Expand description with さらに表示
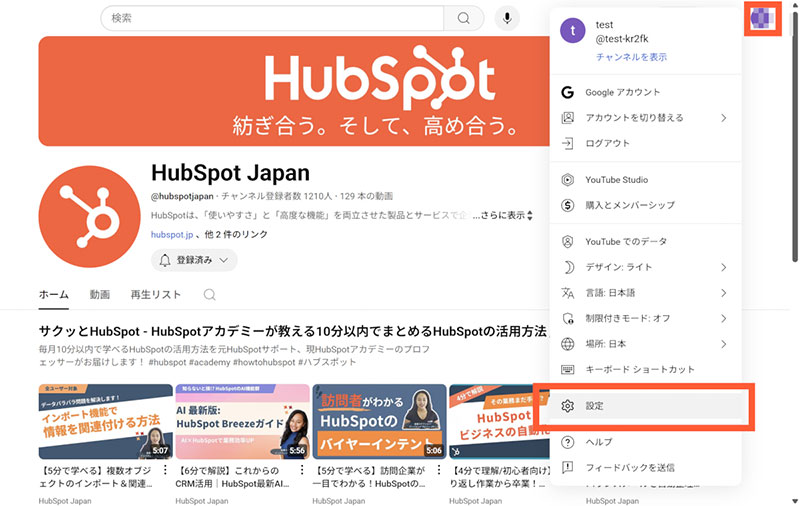The height and width of the screenshot is (506, 800). coord(503,215)
